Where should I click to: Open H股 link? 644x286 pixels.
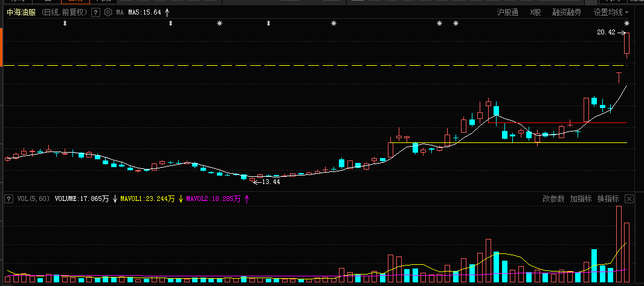[x=535, y=12]
